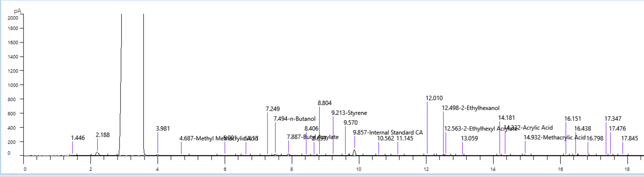Click the 9.213-Styrene peak label
The height and width of the screenshot is (177, 644).
pos(349,113)
